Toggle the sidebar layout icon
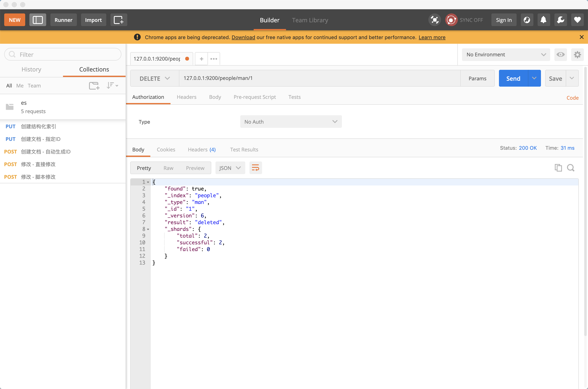This screenshot has width=588, height=389. (38, 20)
